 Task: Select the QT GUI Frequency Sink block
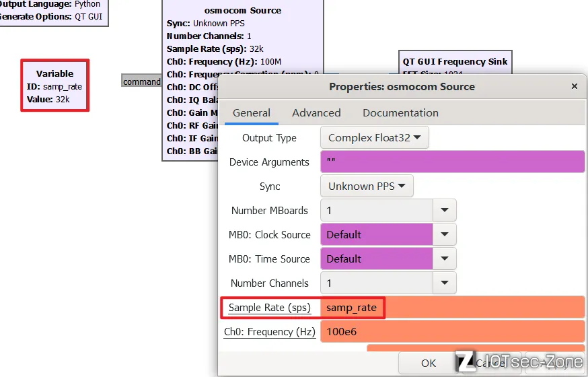tap(455, 61)
